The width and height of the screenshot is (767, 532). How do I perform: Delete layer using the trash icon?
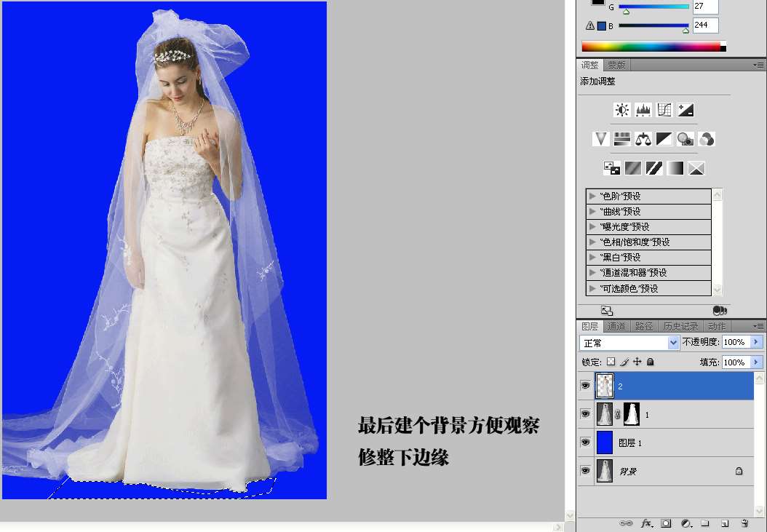coord(744,523)
